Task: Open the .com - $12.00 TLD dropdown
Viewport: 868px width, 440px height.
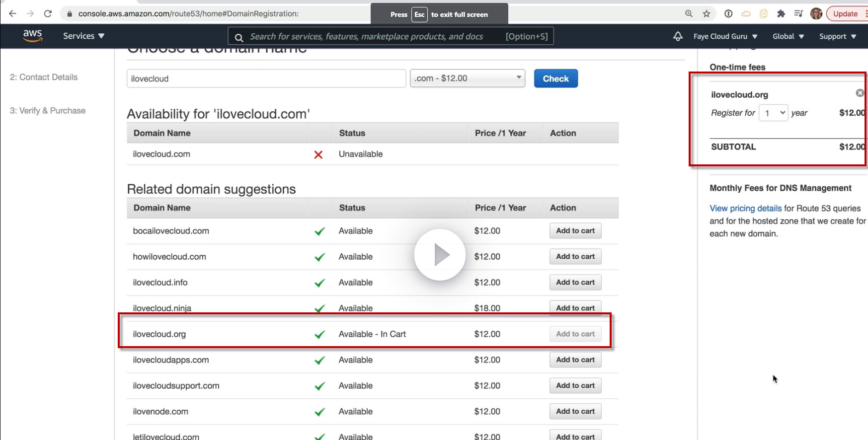Action: click(468, 78)
